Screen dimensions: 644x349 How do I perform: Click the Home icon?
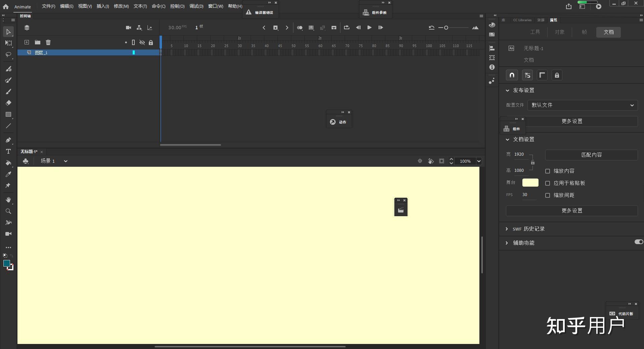(x=6, y=6)
